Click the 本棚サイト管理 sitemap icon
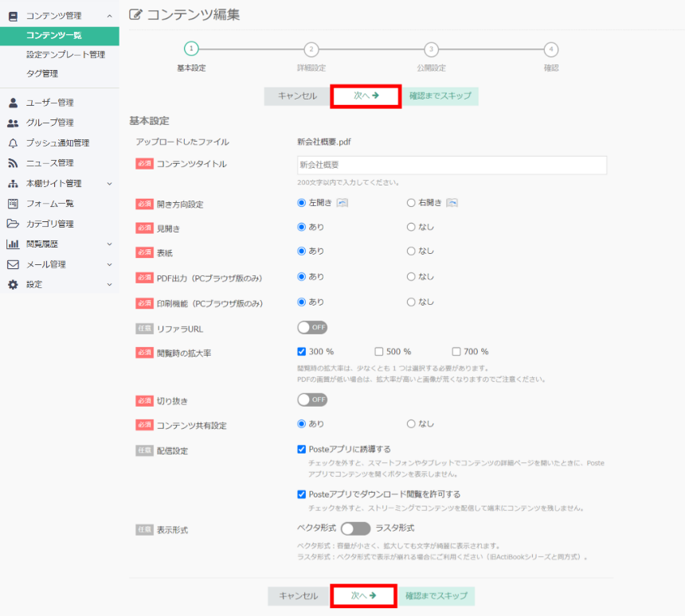This screenshot has height=616, width=685. click(x=13, y=184)
